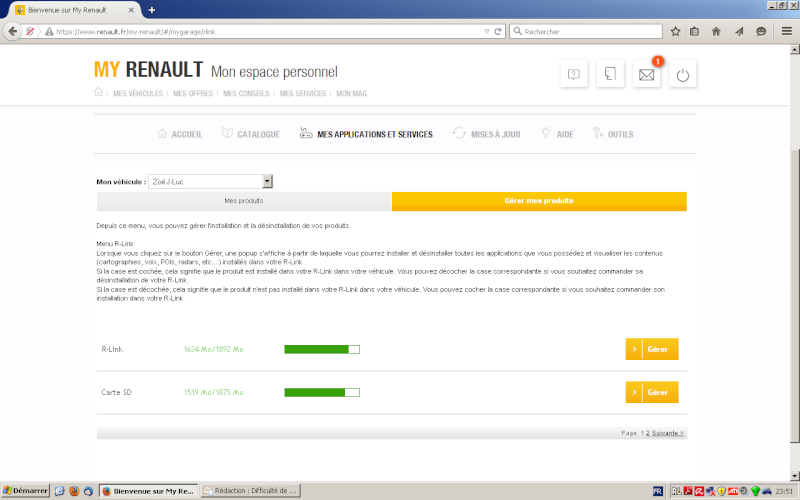This screenshot has width=800, height=500.
Task: Open Thunderbird from quick launch bar
Action: point(88,491)
